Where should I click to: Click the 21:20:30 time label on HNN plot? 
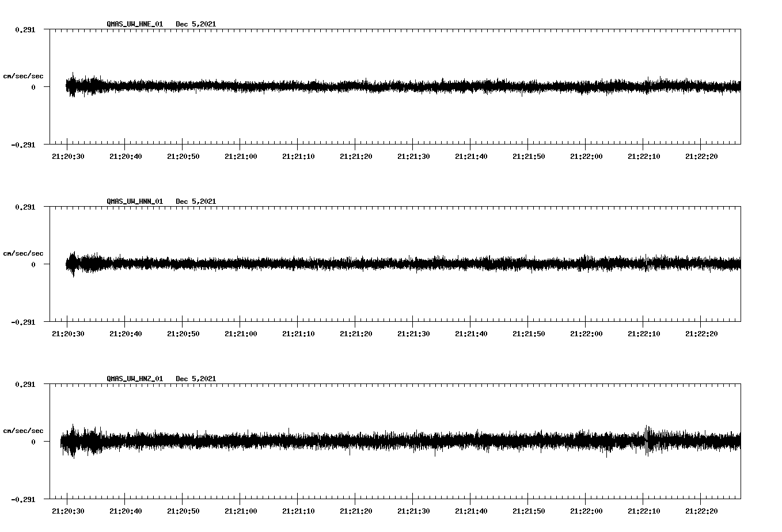[x=68, y=334]
